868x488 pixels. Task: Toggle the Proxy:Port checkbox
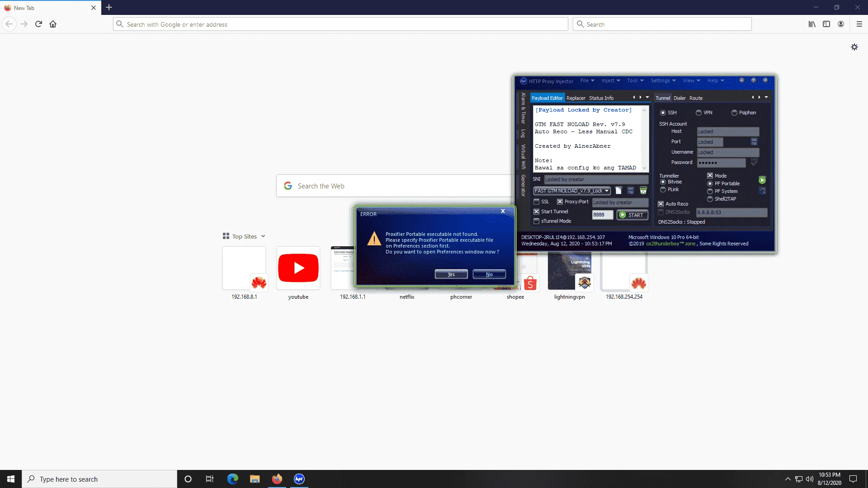tap(560, 202)
